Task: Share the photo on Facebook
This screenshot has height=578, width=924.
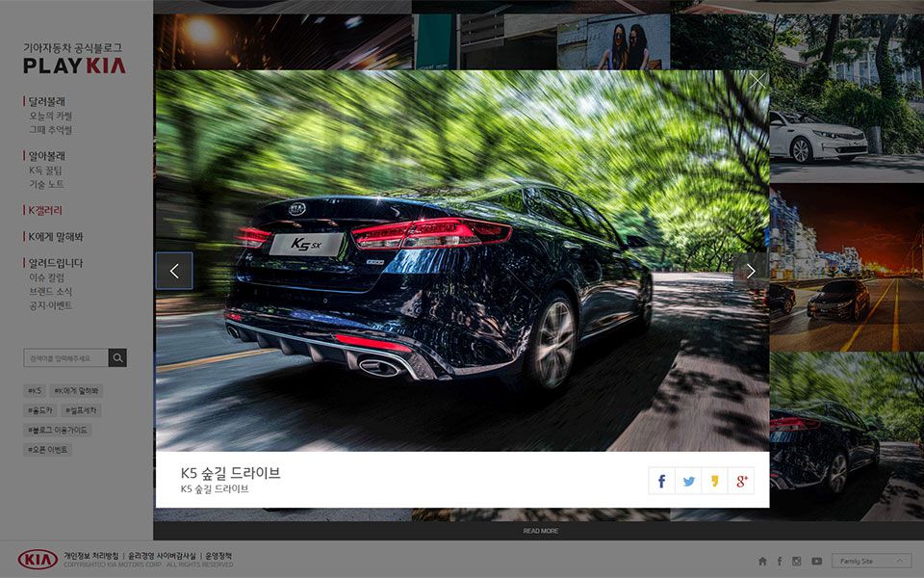Action: (x=661, y=481)
